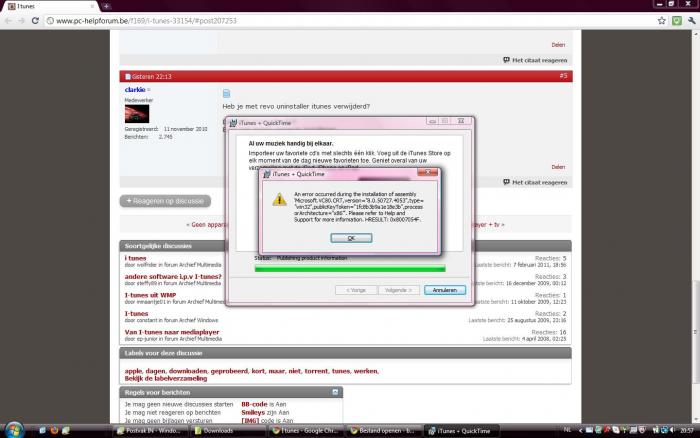The image size is (700, 438).
Task: Click OK in the iTunes error dialog
Action: pos(351,238)
